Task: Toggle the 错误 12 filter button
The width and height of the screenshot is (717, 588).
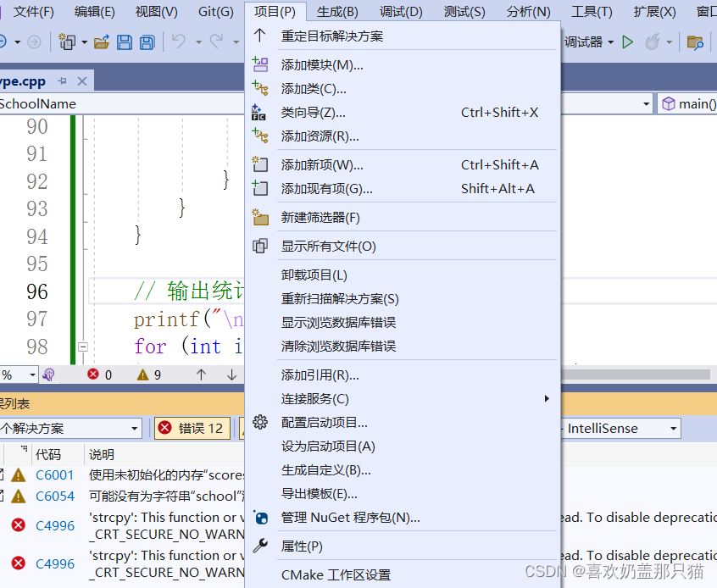Action: click(x=192, y=429)
